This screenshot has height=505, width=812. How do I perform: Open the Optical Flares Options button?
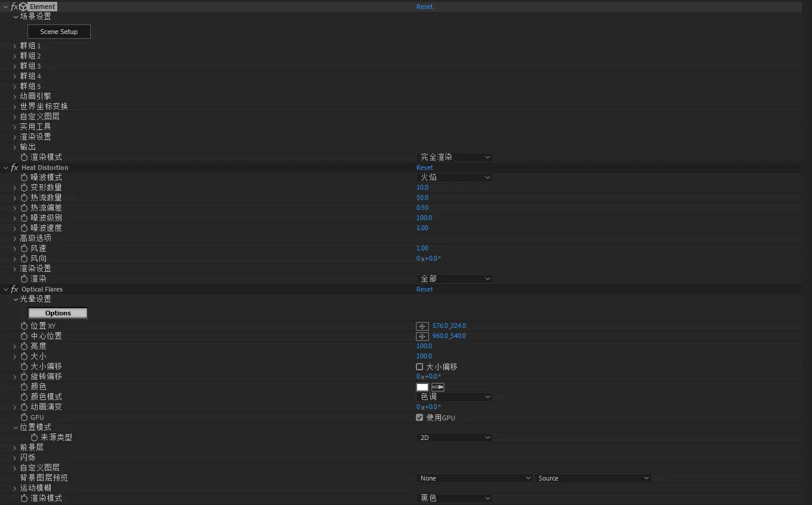[x=58, y=313]
